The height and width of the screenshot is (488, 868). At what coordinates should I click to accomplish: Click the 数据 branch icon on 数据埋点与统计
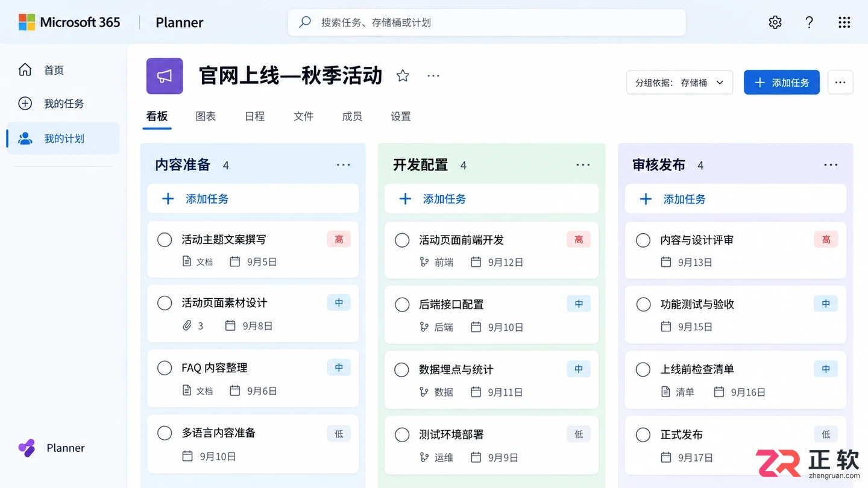(x=424, y=392)
